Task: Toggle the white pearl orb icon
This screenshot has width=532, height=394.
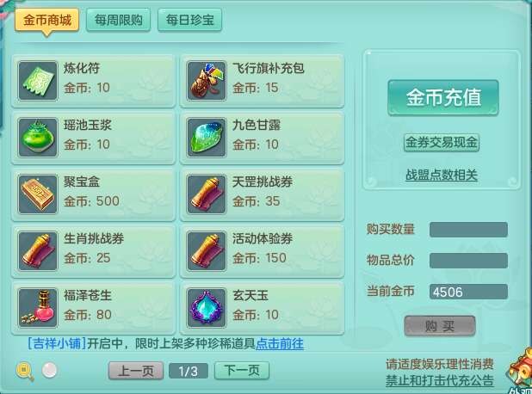Action: point(50,370)
